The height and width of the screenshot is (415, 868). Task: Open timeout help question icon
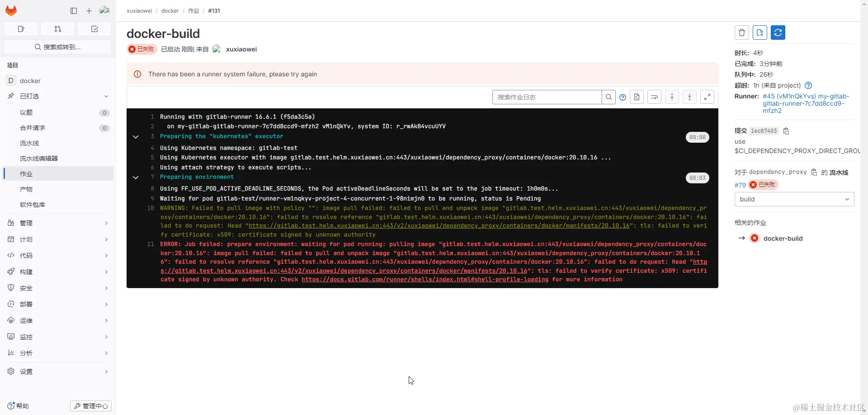[x=808, y=85]
